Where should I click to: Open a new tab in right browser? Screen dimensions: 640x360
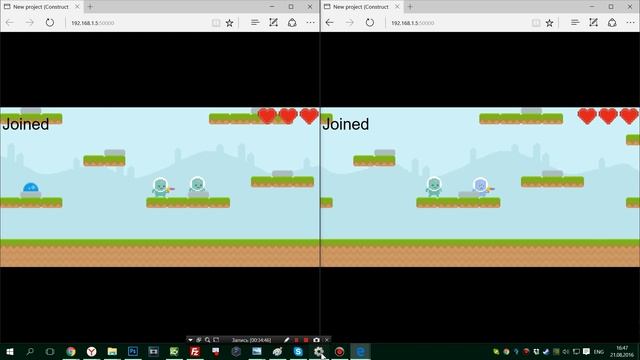(410, 7)
